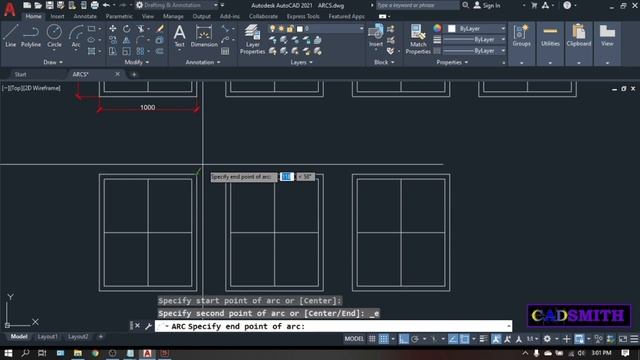Toggle object snap tracking in status bar
The image size is (640, 360).
coord(453,339)
